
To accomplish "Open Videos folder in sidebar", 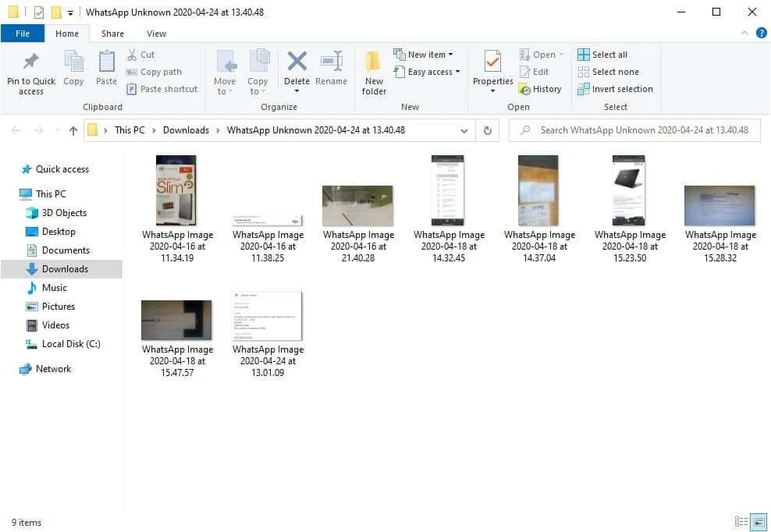I will pos(48,325).
